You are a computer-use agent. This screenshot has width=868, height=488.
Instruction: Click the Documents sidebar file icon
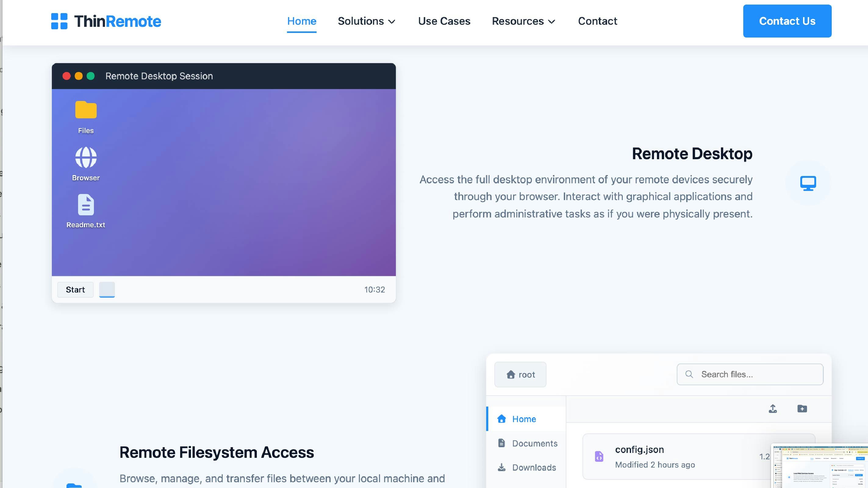(x=501, y=443)
